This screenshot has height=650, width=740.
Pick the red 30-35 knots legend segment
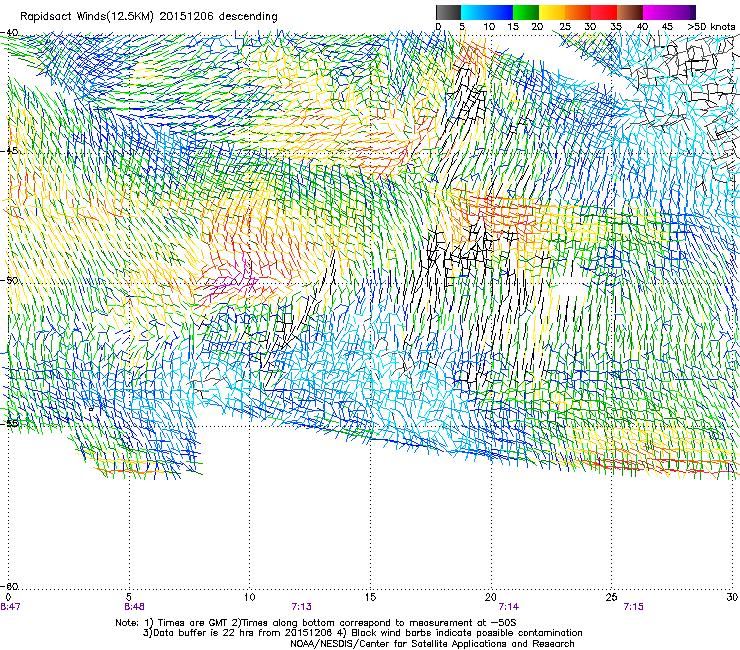coord(604,12)
